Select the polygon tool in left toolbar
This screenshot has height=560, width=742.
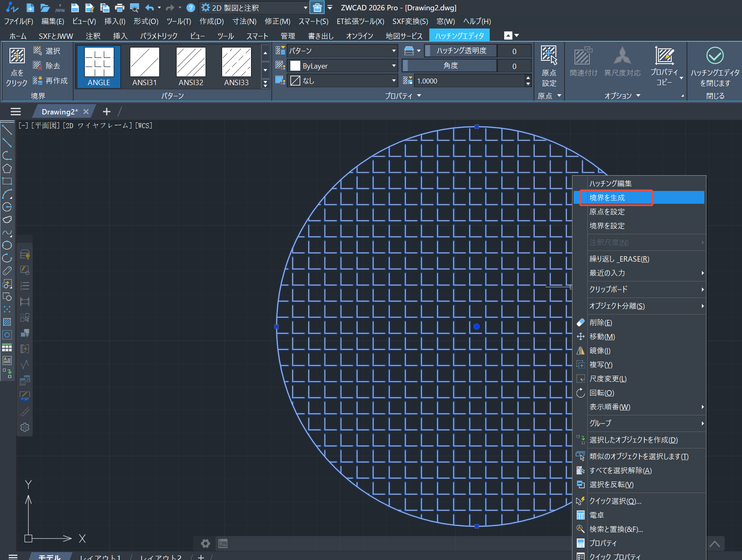pos(7,169)
